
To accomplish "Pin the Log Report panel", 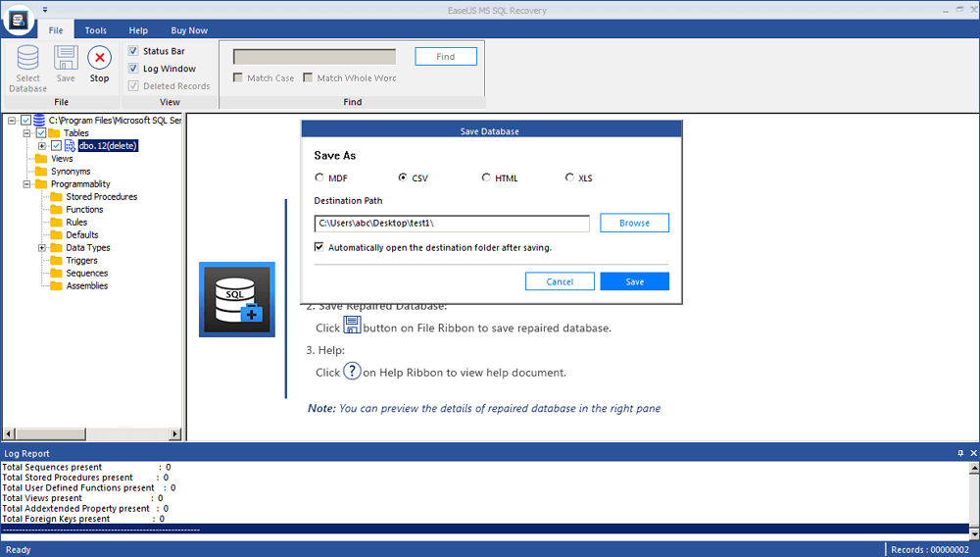I will coord(960,453).
